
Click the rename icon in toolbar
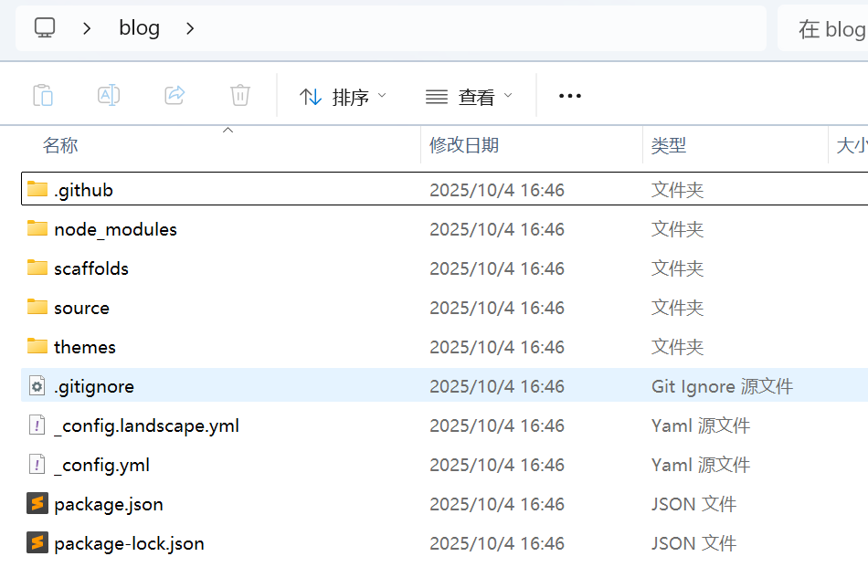tap(109, 96)
